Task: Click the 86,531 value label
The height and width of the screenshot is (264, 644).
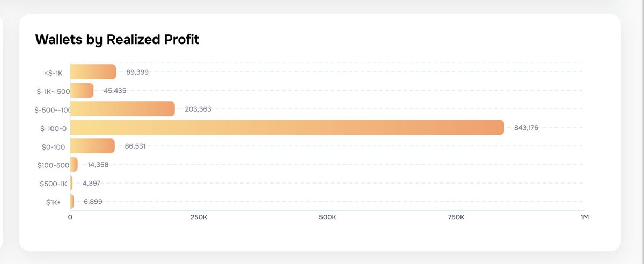Action: point(135,146)
